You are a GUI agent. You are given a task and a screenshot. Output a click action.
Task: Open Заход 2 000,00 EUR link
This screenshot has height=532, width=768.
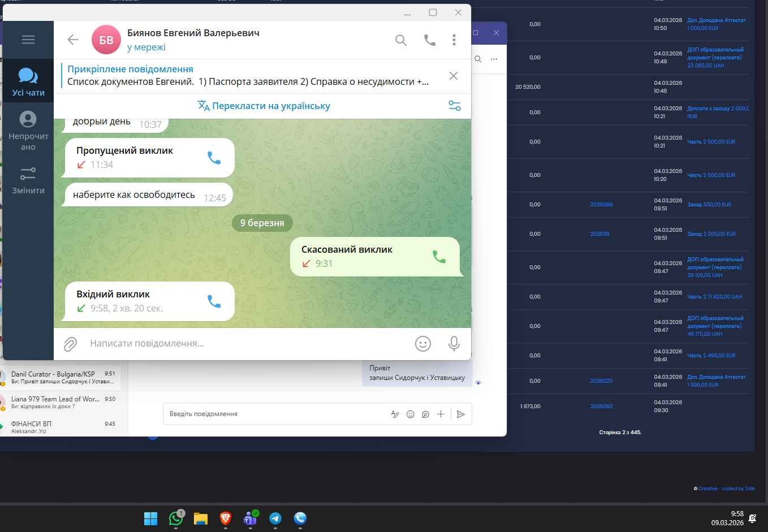(711, 234)
